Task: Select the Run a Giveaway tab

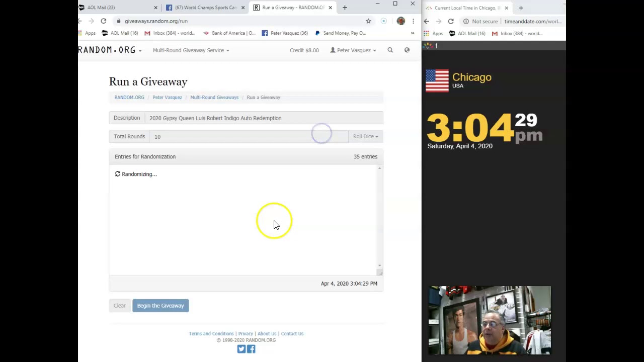Action: click(x=292, y=8)
